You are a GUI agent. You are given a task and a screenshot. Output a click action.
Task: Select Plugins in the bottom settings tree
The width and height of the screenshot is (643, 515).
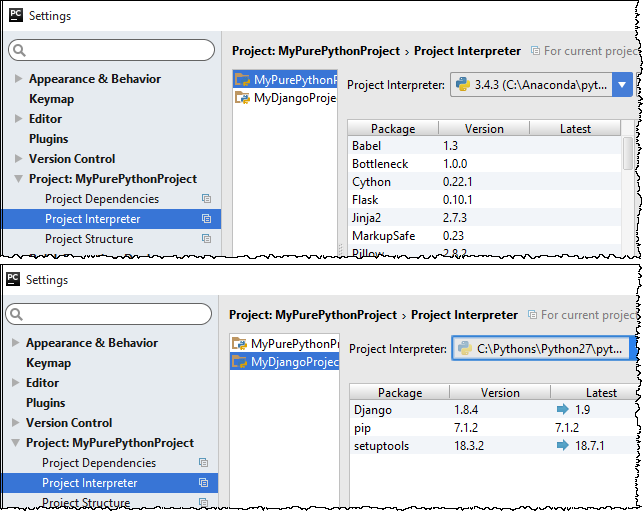click(x=45, y=403)
